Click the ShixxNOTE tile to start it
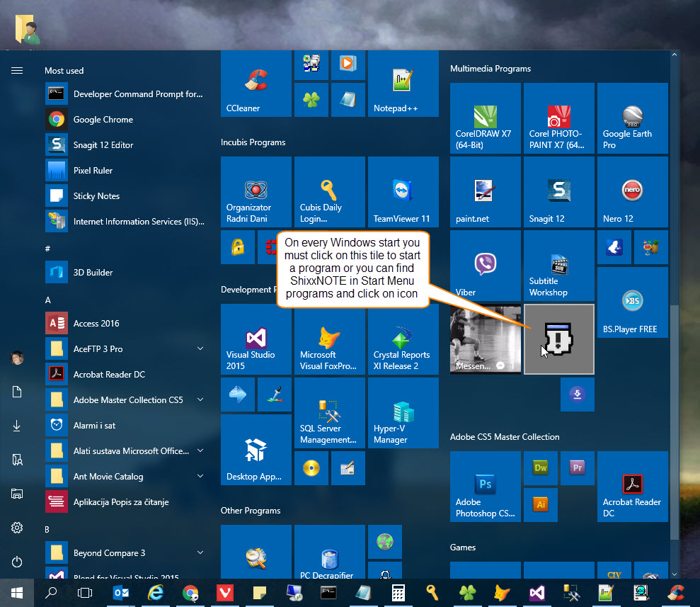The image size is (700, 607). click(559, 339)
